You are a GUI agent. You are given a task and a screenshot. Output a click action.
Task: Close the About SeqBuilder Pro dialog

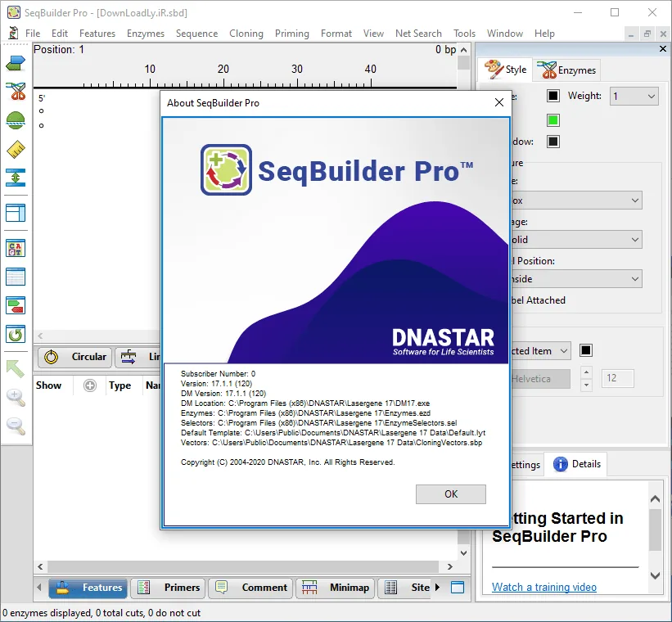tap(498, 102)
